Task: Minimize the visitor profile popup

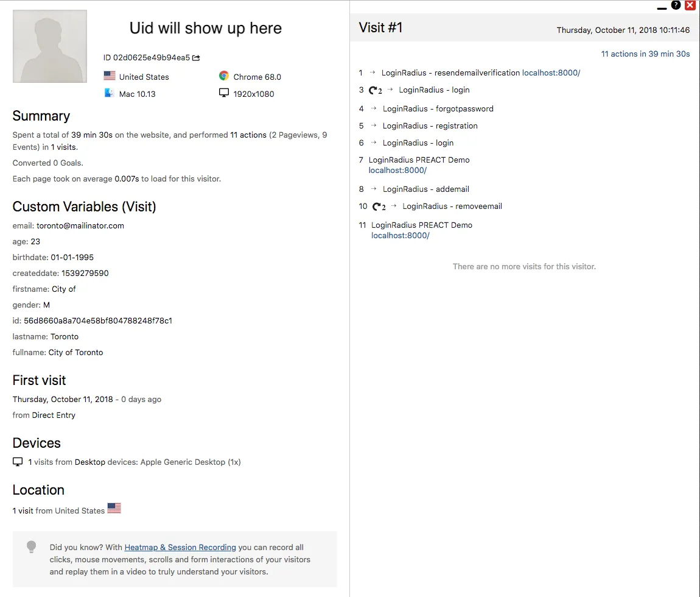Action: coord(662,7)
